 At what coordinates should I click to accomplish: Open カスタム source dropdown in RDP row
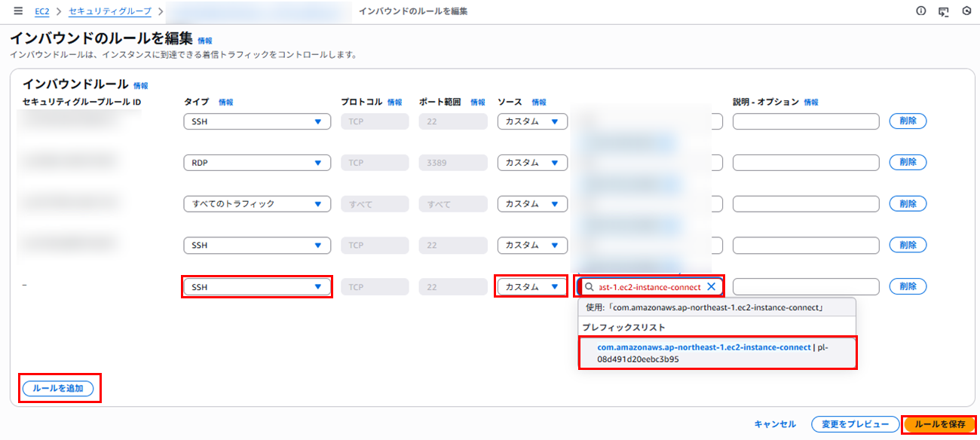[x=532, y=163]
